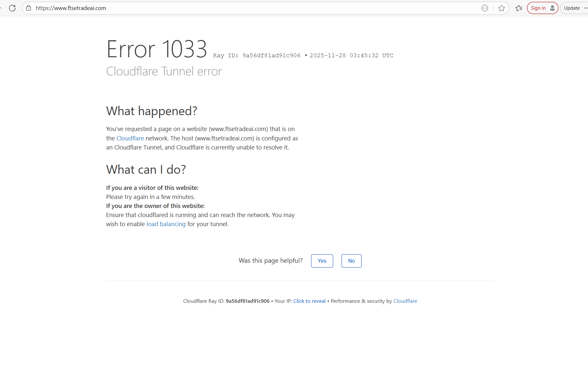Click the circled three-dots icon in address bar

point(485,8)
